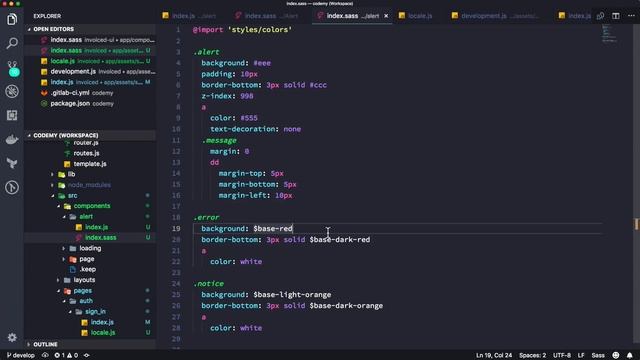640x360 pixels.
Task: Switch to the first index.js tab
Action: tap(189, 16)
